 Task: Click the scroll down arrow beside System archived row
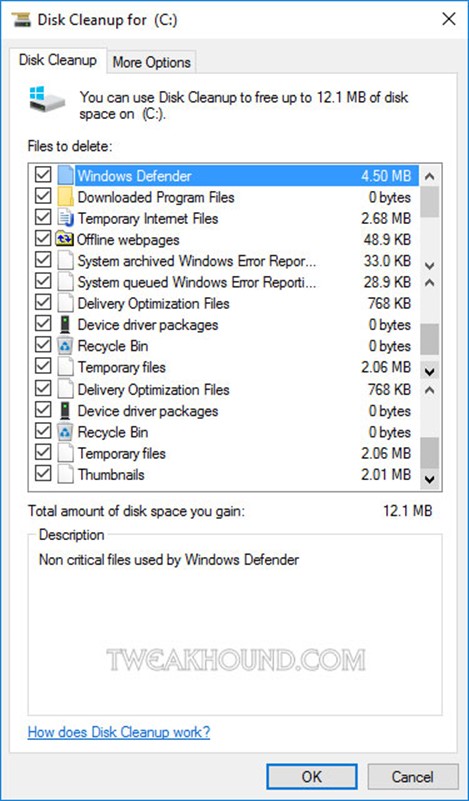(x=430, y=266)
